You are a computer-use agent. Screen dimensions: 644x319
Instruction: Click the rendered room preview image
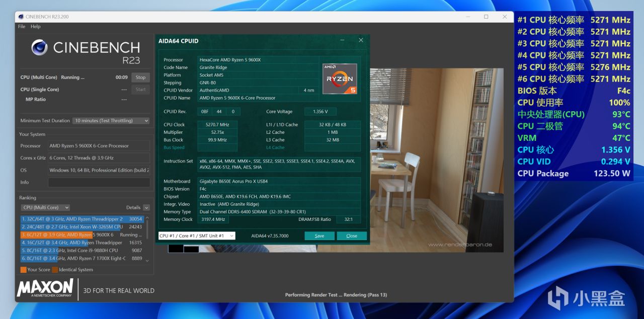tap(437, 160)
